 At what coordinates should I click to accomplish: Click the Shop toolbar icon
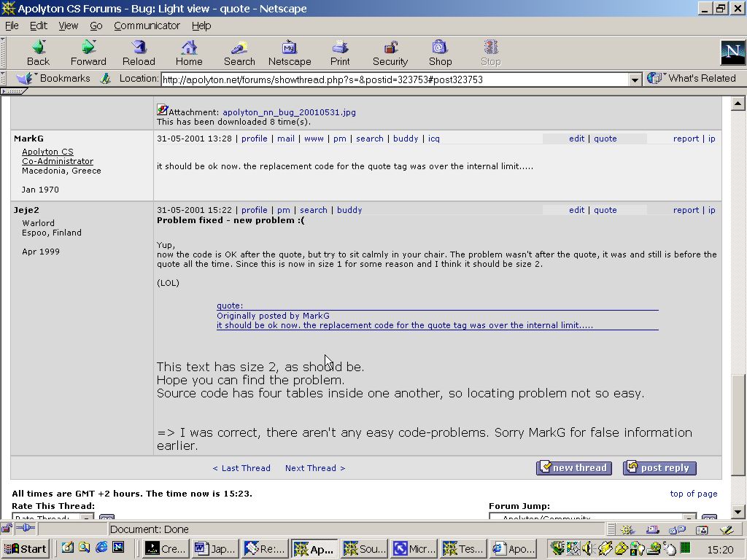click(x=440, y=48)
